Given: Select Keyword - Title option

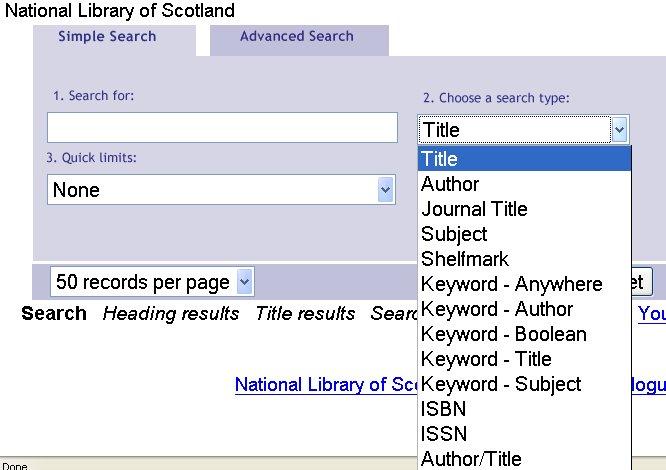Looking at the screenshot, I should (524, 359).
